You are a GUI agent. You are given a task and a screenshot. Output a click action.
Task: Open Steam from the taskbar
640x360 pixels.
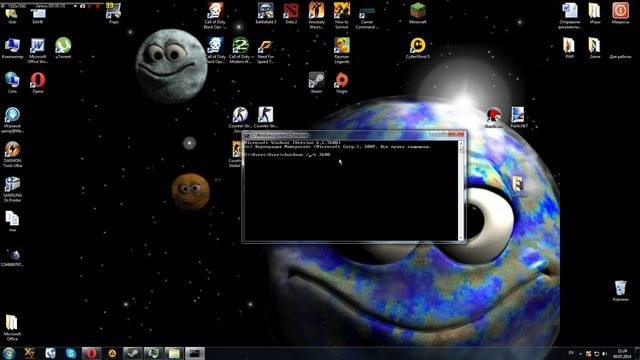point(133,353)
